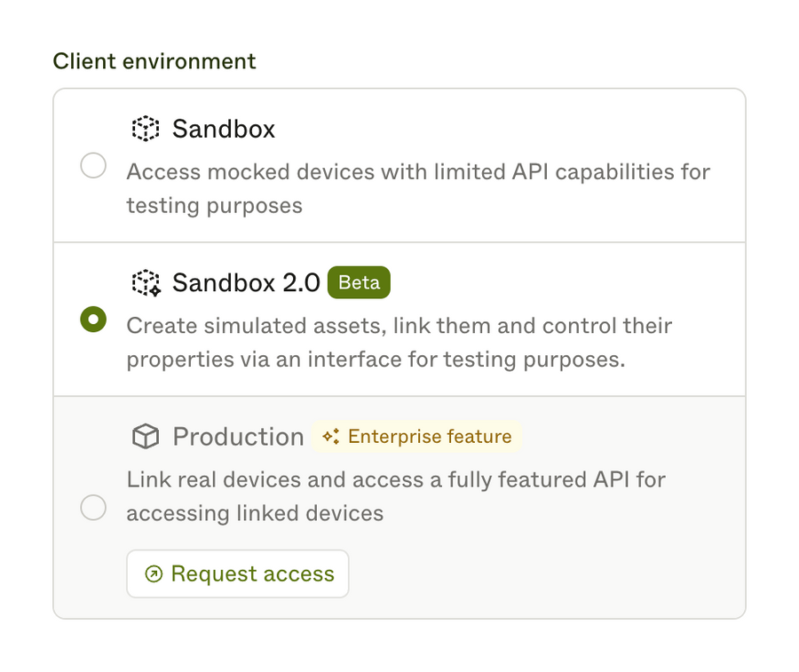Image resolution: width=799 pixels, height=672 pixels.
Task: Click the Beta badge next to Sandbox 2.0
Action: pyautogui.click(x=359, y=282)
